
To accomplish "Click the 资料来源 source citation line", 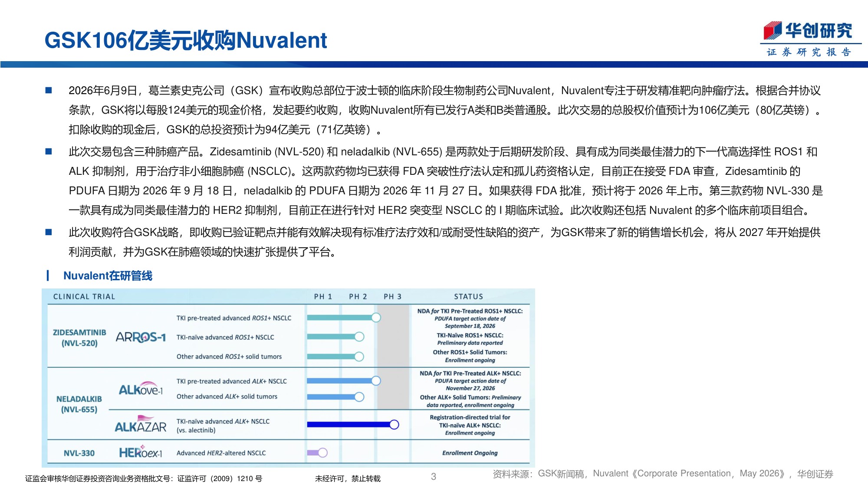I will 663,474.
